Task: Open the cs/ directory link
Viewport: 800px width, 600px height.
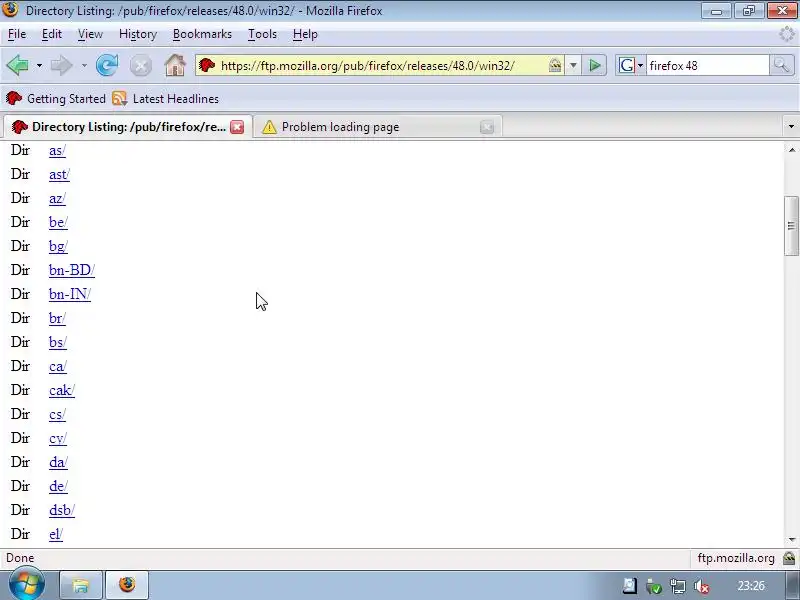Action: (57, 414)
